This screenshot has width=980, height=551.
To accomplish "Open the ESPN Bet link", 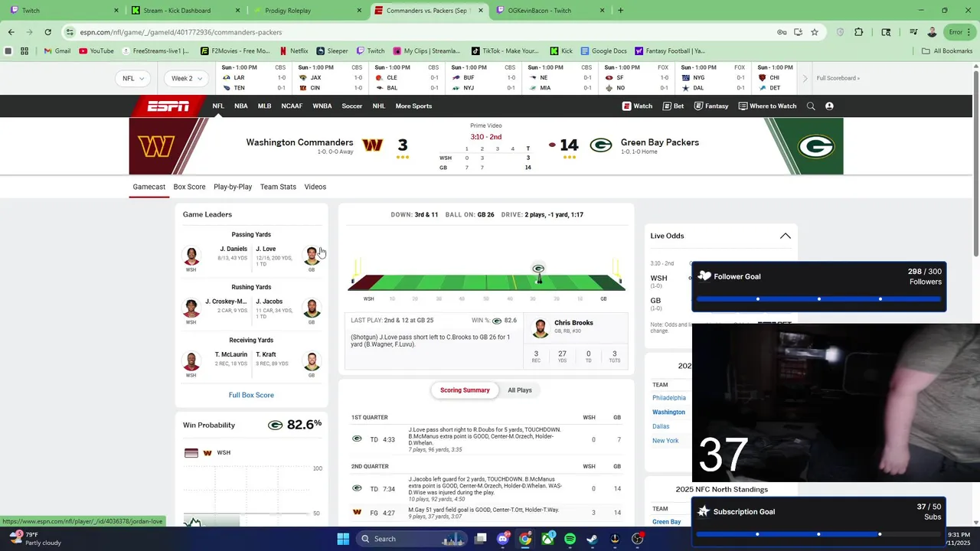I will pos(673,106).
